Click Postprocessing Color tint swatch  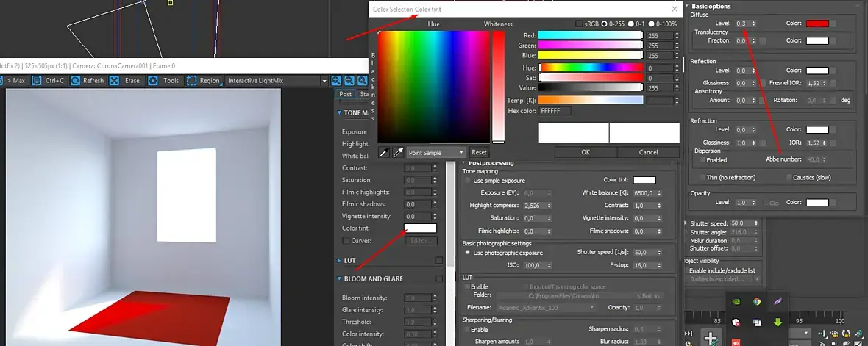(644, 180)
